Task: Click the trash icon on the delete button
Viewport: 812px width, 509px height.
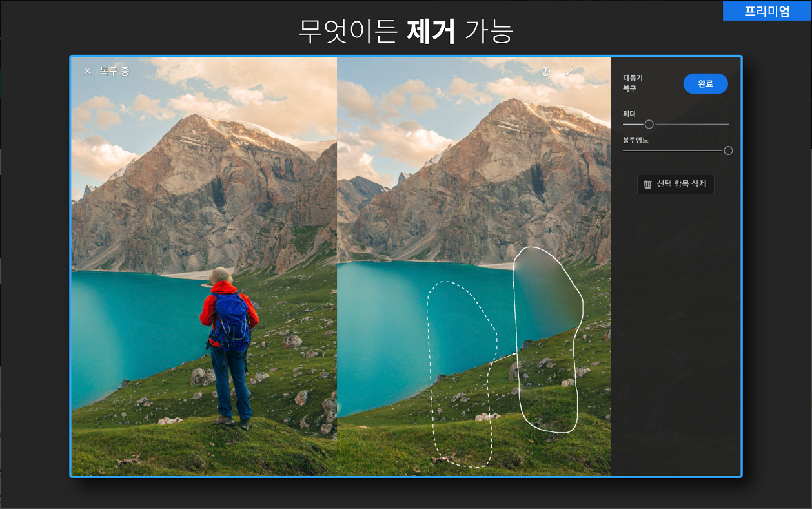Action: pyautogui.click(x=649, y=184)
